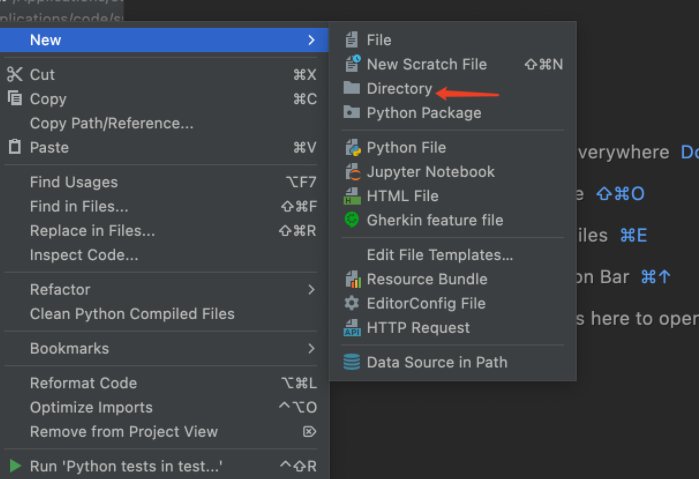Image resolution: width=700 pixels, height=479 pixels.
Task: Click the HTML File icon
Action: [352, 196]
